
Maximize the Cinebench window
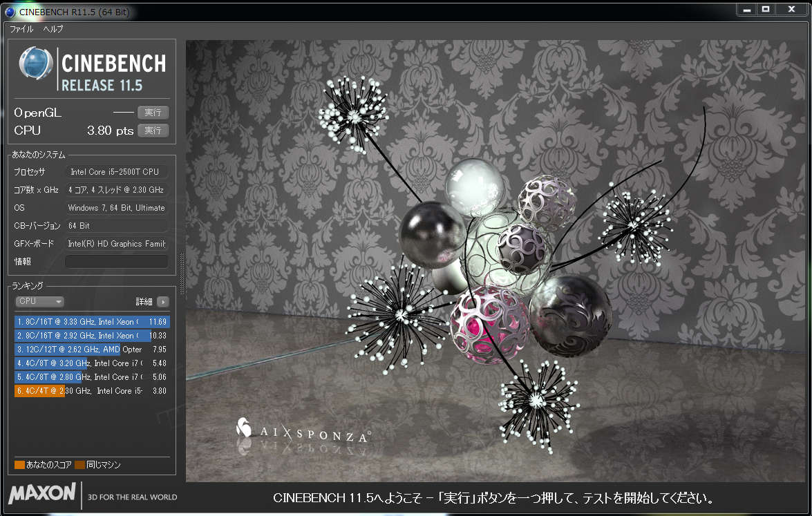click(x=766, y=9)
